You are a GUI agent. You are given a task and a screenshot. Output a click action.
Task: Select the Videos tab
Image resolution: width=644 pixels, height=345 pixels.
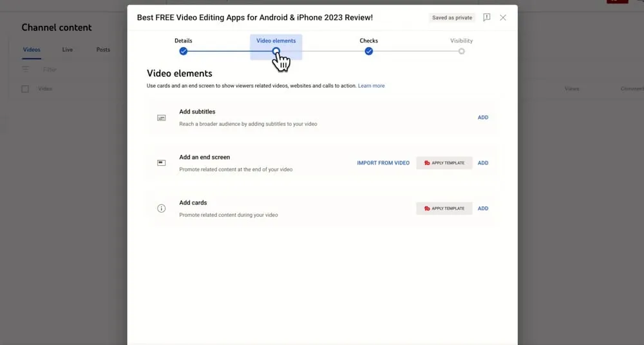point(32,50)
